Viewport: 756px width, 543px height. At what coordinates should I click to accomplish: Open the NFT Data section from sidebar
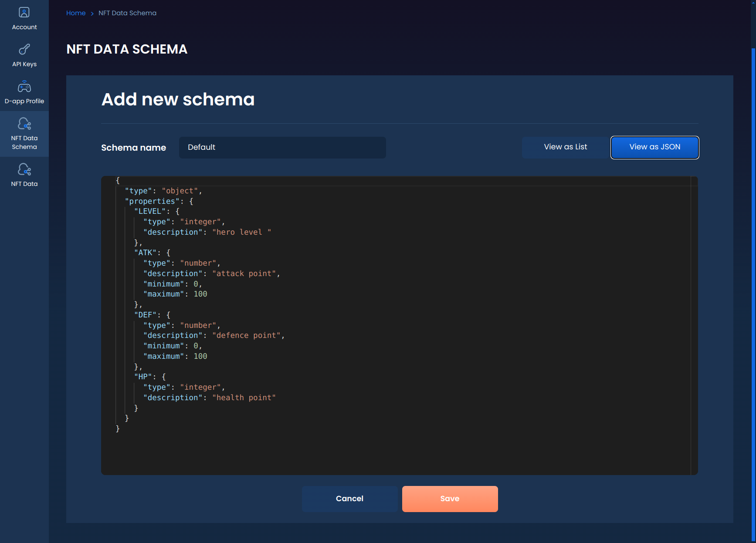tap(24, 174)
